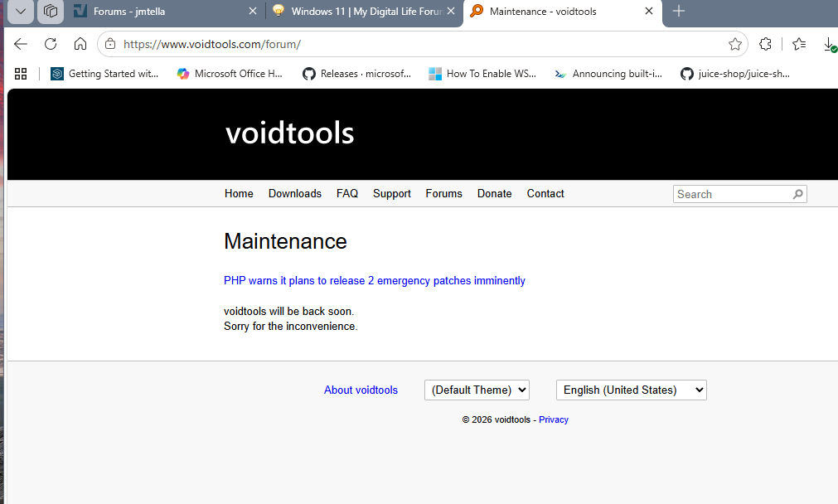Open the workspaces button
The width and height of the screenshot is (838, 504).
51,12
